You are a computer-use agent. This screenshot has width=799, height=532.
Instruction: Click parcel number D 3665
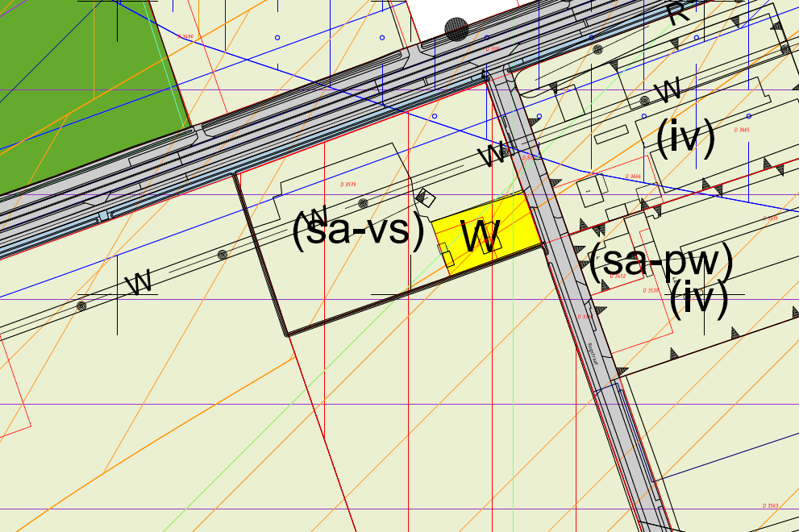click(742, 130)
